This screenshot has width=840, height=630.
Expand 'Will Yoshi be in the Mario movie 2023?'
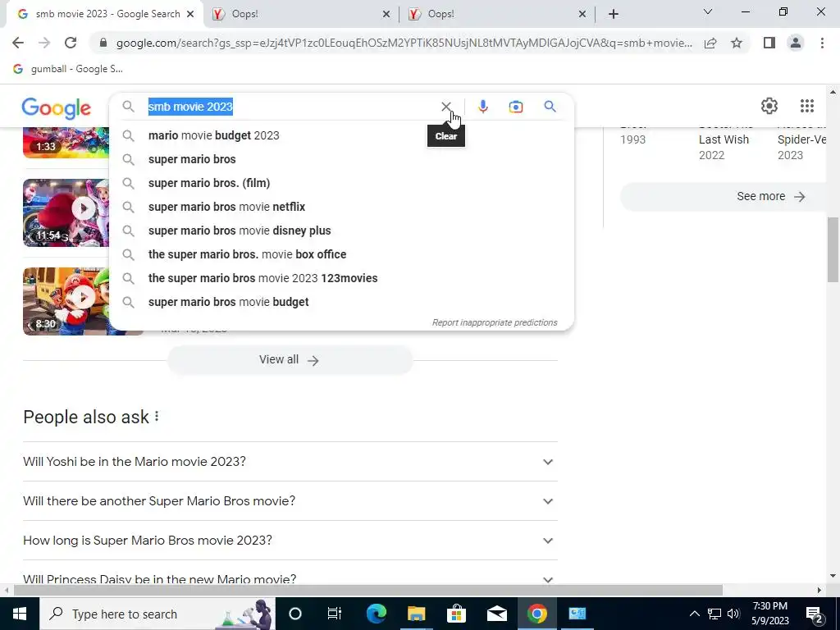pos(290,461)
